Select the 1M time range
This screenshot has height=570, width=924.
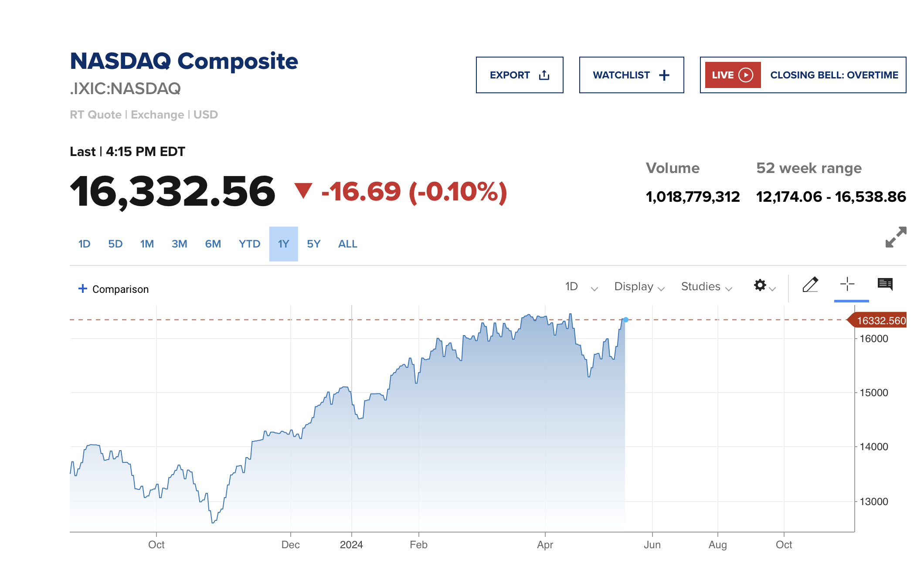(x=147, y=244)
